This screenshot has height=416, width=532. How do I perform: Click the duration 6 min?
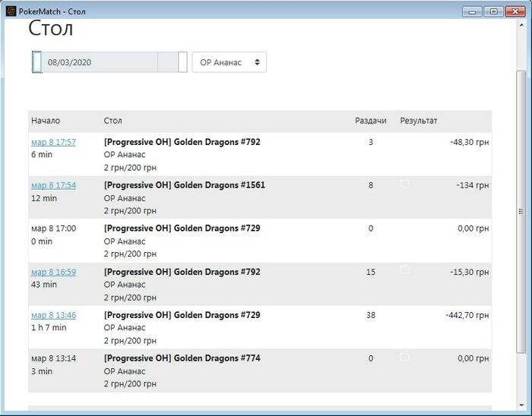42,154
